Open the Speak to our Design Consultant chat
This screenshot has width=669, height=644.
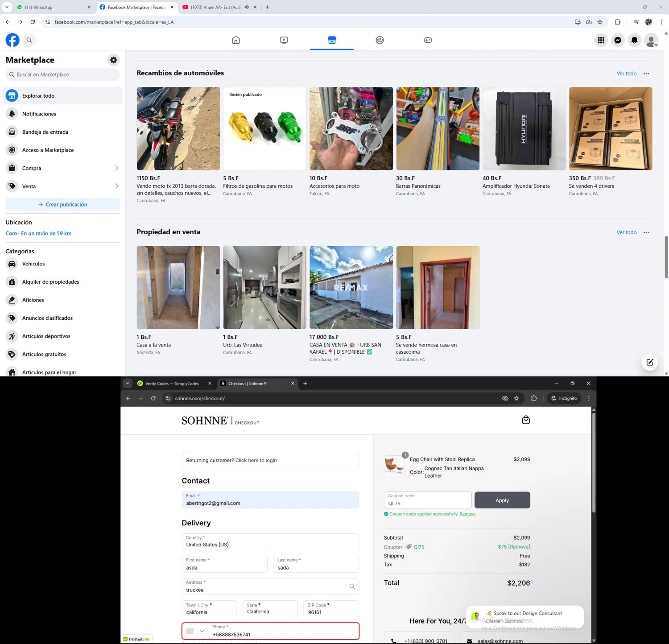coord(525,617)
